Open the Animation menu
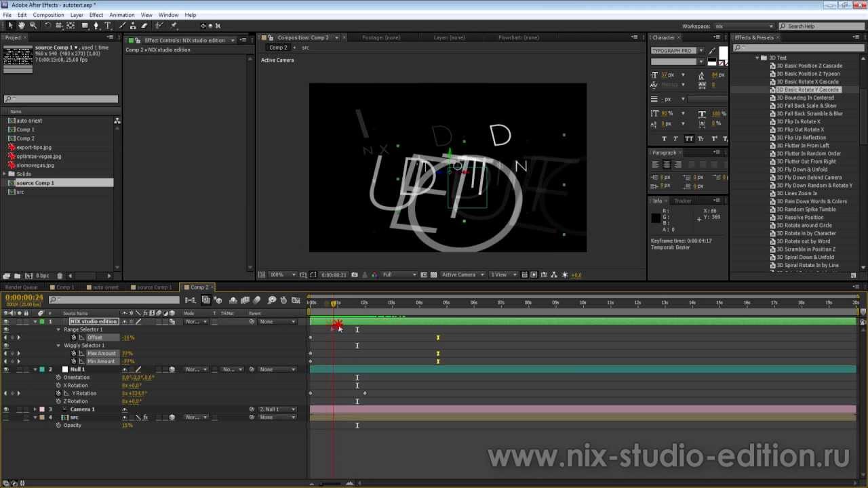 coord(122,15)
